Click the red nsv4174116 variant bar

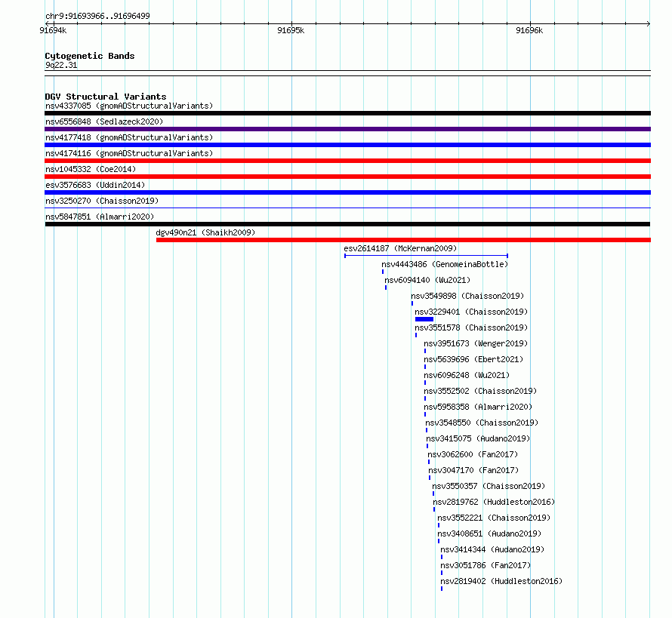click(347, 161)
